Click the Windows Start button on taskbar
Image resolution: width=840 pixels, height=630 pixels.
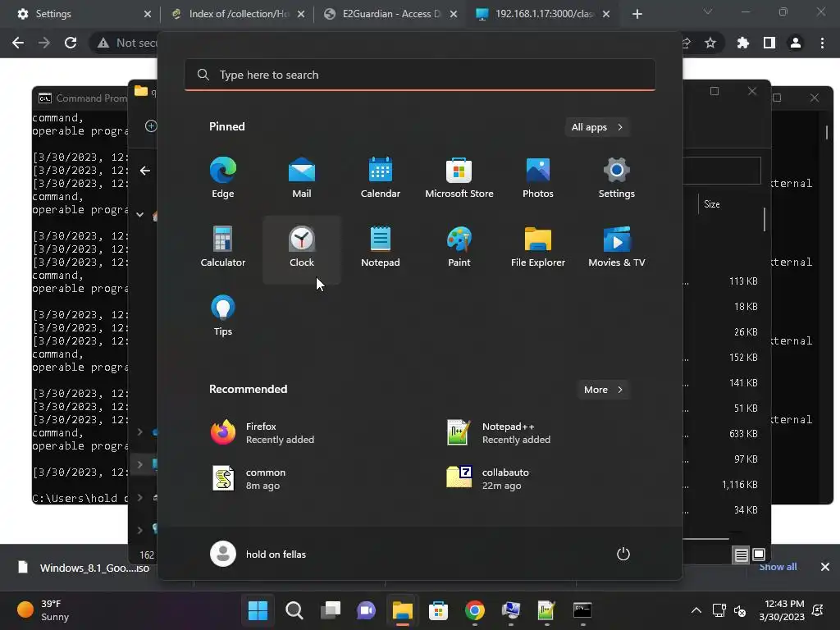click(258, 610)
